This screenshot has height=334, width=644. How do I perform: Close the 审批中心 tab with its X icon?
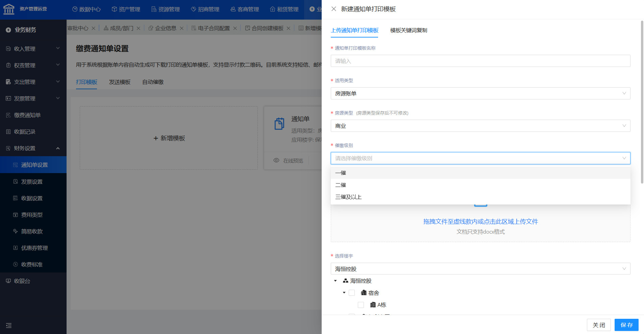pos(94,28)
